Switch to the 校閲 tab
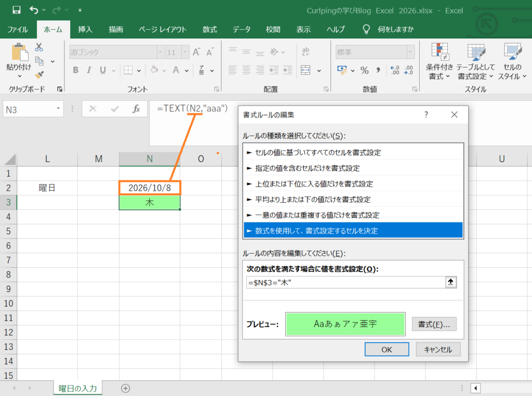Image resolution: width=532 pixels, height=396 pixels. click(x=273, y=30)
